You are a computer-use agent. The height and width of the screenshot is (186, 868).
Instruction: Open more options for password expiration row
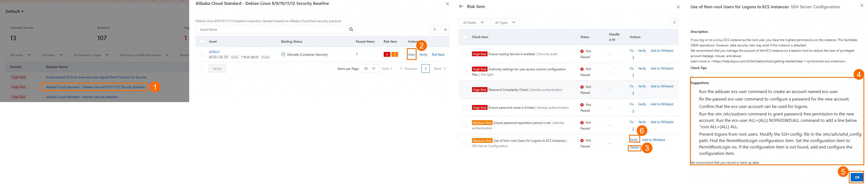pos(633,129)
